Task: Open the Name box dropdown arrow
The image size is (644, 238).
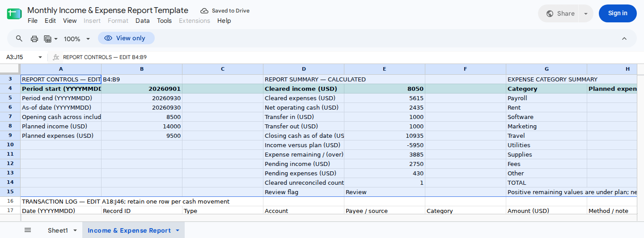Action: 40,57
